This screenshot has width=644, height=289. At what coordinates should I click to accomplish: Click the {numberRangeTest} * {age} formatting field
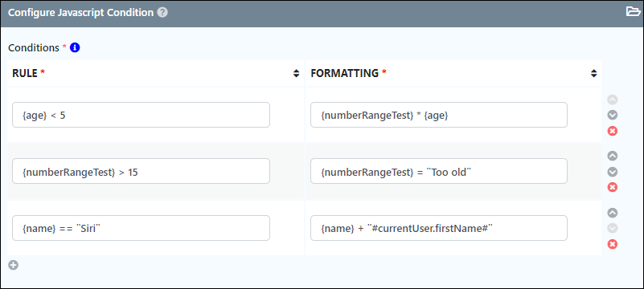tap(439, 115)
